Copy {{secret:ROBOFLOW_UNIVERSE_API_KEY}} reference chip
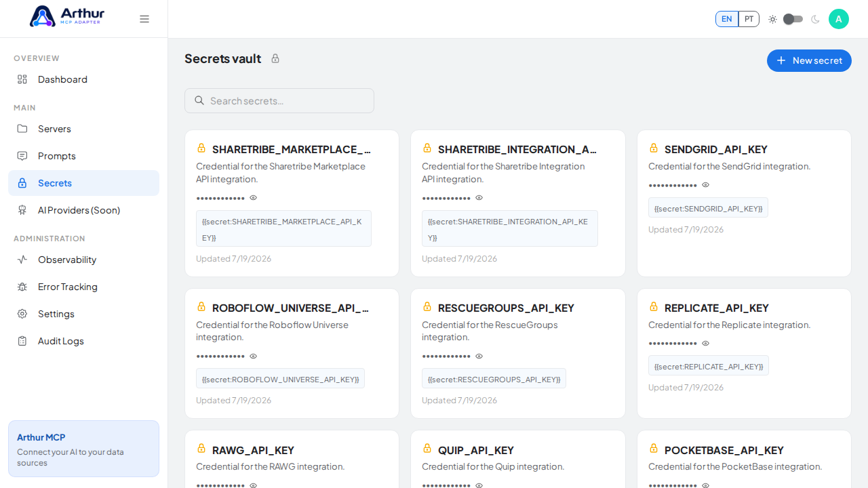Image resolution: width=868 pixels, height=488 pixels. point(280,379)
